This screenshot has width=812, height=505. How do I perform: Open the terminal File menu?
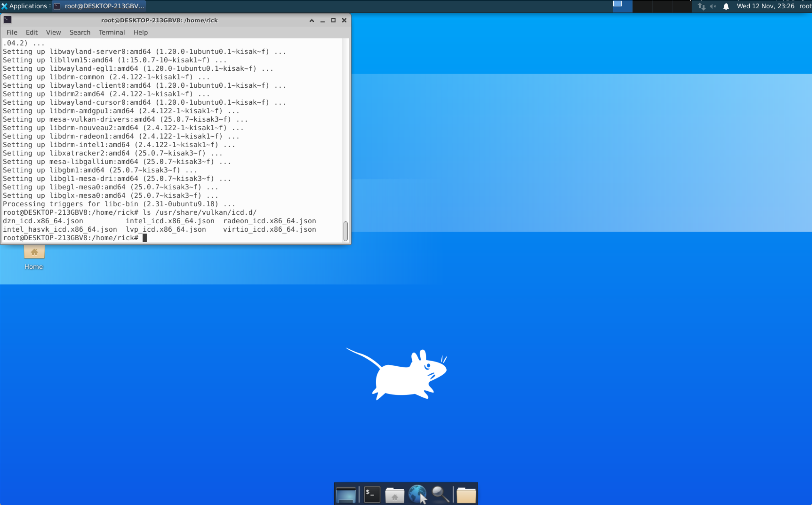tap(12, 33)
